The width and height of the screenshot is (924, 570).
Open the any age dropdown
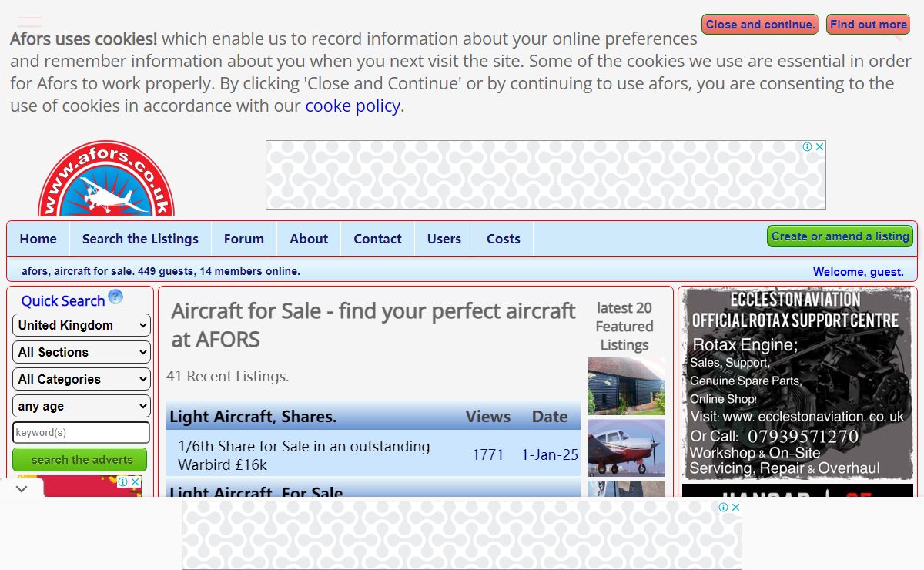pos(81,406)
